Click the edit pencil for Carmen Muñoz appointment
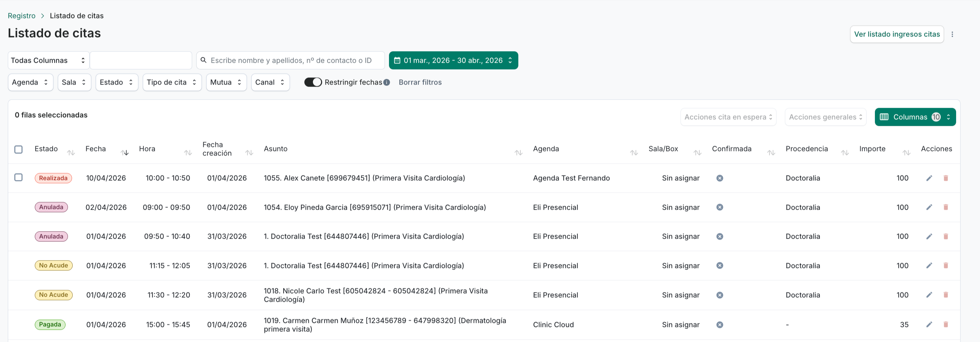The image size is (980, 342). coord(928,325)
